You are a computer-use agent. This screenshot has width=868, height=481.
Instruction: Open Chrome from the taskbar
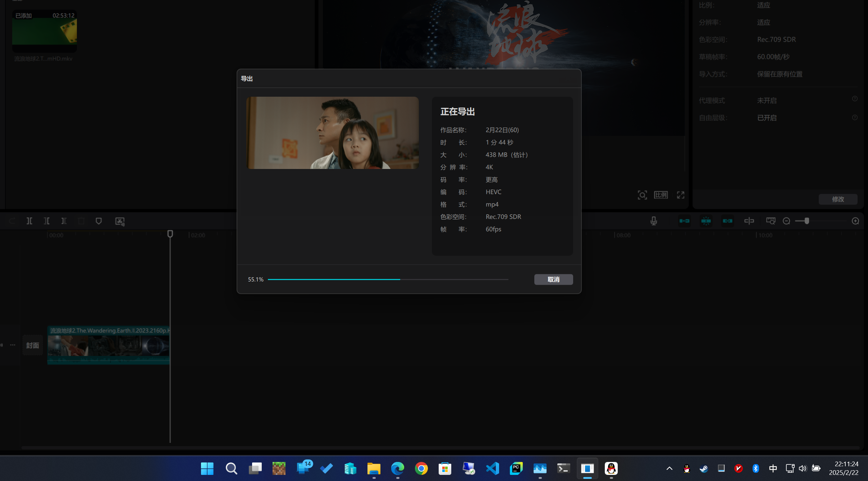[x=421, y=468]
